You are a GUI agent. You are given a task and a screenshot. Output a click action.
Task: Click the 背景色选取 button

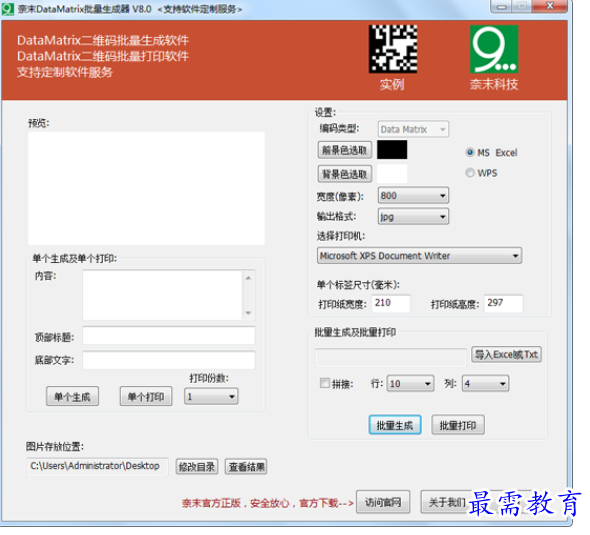click(x=345, y=174)
